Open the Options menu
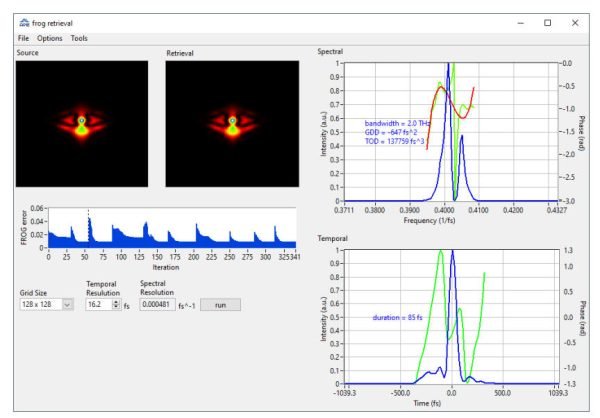The height and width of the screenshot is (418, 600). [x=49, y=38]
